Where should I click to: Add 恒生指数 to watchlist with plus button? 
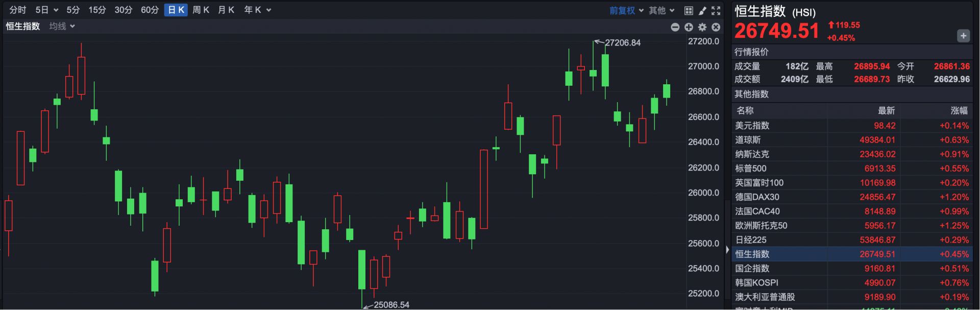(x=963, y=36)
